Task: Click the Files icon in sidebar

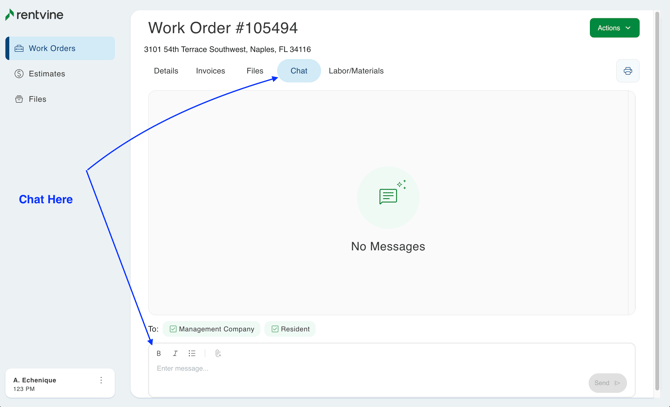Action: (x=19, y=99)
